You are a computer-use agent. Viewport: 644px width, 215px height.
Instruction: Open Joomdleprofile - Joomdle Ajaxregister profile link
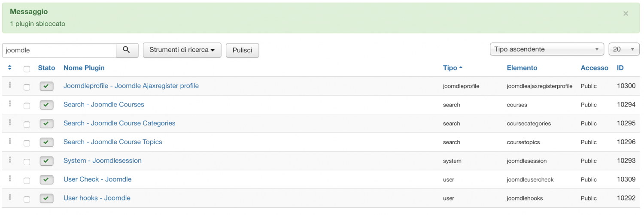click(x=131, y=86)
